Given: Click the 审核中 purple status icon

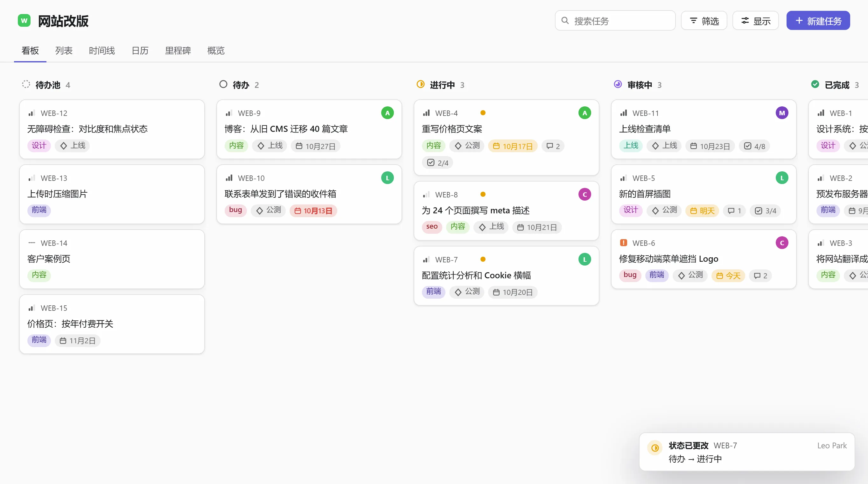Looking at the screenshot, I should click(617, 84).
